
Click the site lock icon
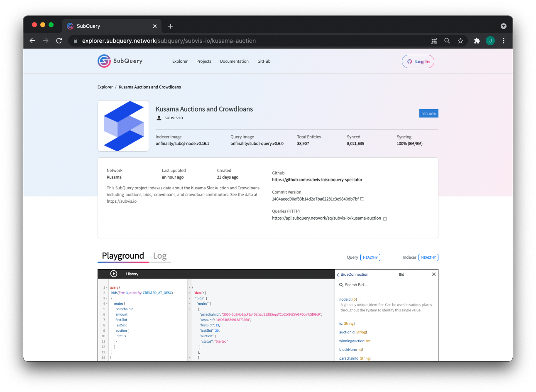pyautogui.click(x=75, y=41)
